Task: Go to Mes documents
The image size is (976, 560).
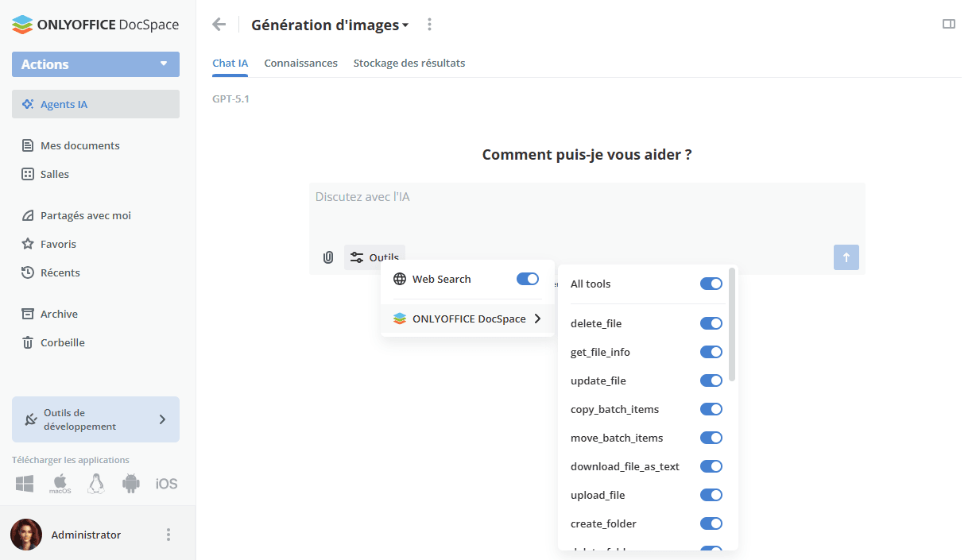Action: click(79, 145)
